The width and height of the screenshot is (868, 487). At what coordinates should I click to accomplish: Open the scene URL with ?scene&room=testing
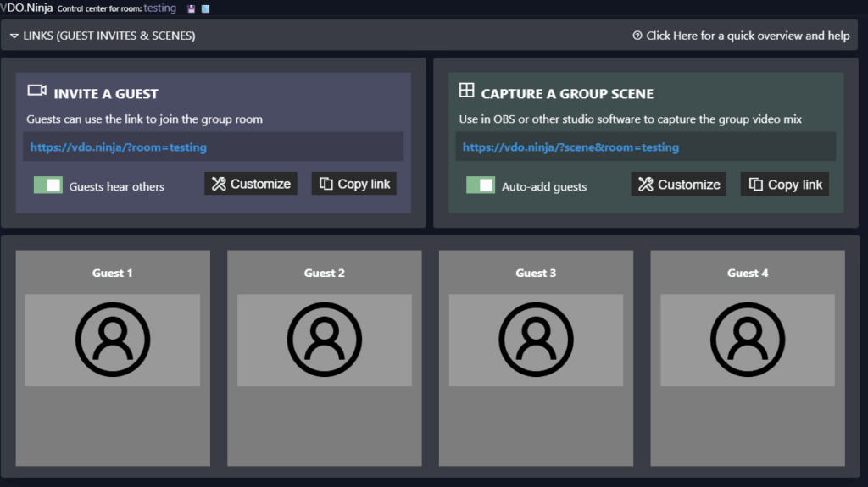pyautogui.click(x=570, y=147)
